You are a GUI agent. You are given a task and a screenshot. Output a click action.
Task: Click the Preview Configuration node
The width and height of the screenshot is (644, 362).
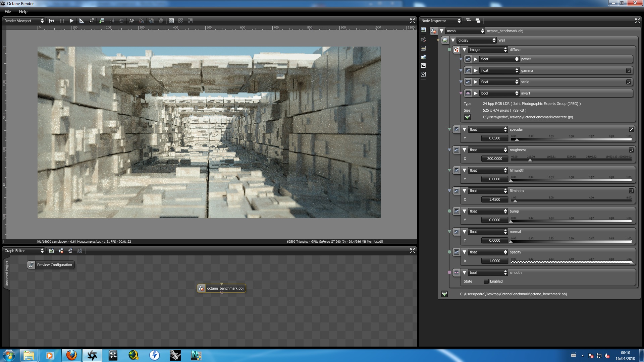(x=51, y=265)
